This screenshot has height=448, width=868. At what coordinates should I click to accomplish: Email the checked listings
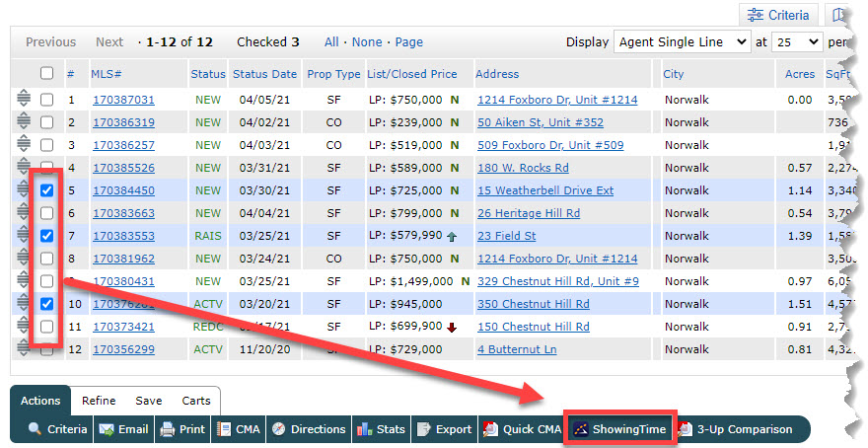[123, 429]
